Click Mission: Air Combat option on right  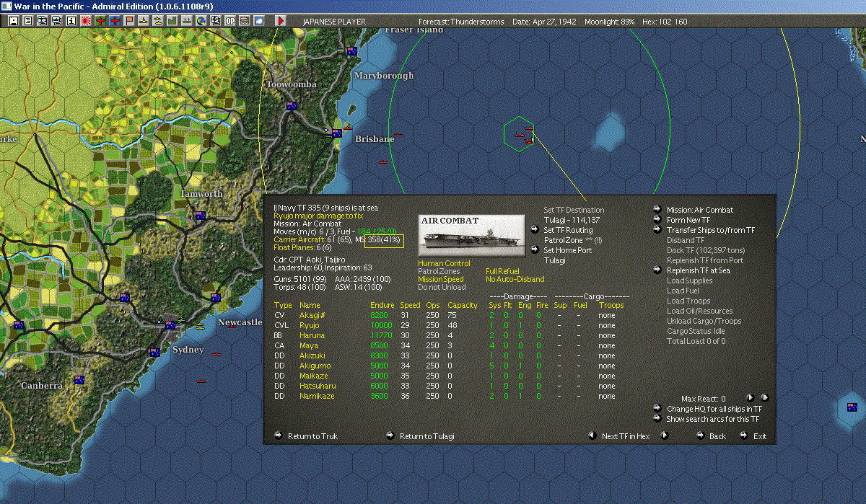700,210
